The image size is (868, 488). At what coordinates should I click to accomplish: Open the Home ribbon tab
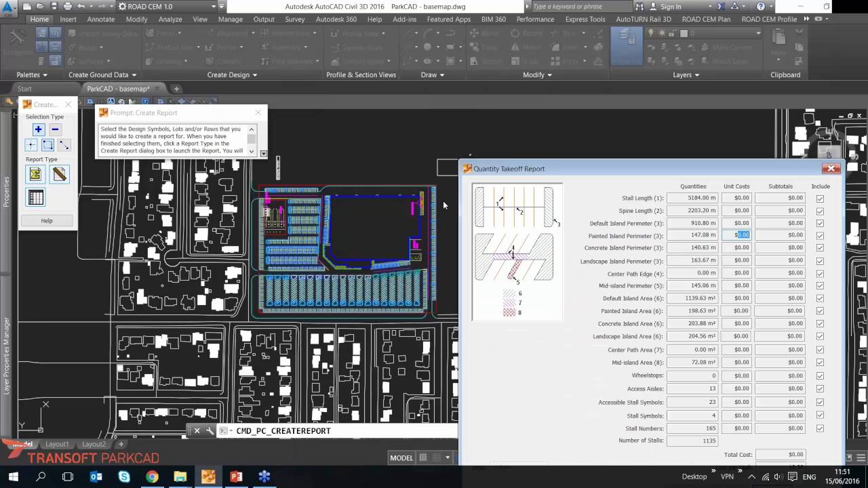click(39, 19)
